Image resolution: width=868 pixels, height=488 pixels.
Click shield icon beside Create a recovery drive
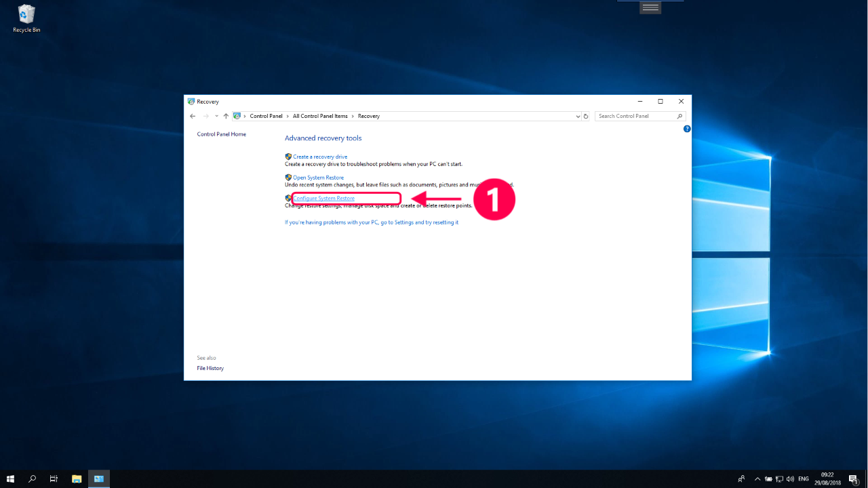288,157
